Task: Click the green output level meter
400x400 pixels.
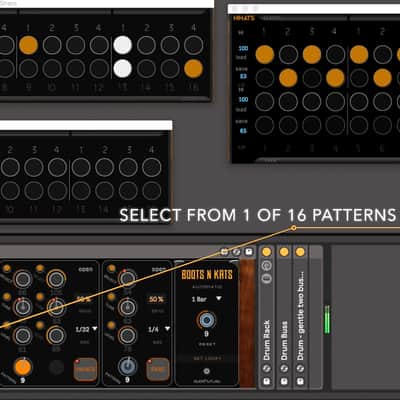Action: (x=327, y=319)
